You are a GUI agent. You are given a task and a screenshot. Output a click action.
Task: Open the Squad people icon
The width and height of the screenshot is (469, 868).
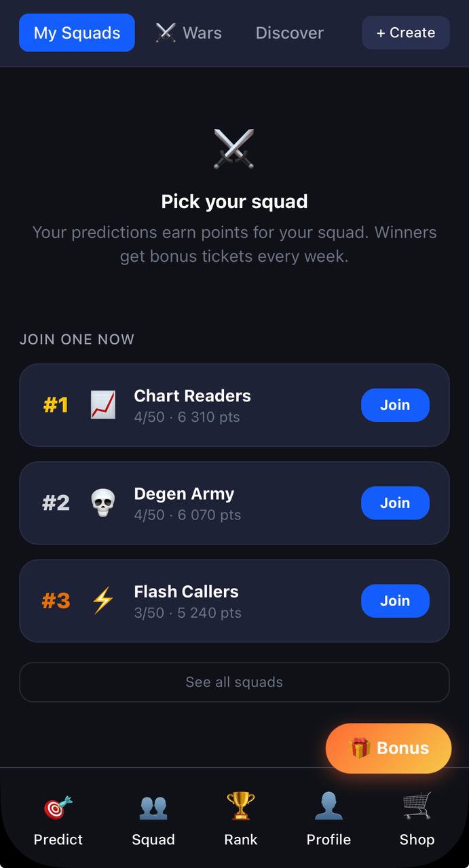click(153, 807)
